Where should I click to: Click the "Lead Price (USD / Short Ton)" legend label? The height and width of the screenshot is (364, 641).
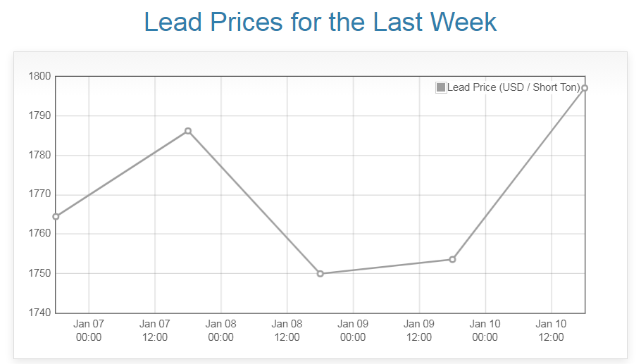coord(514,87)
